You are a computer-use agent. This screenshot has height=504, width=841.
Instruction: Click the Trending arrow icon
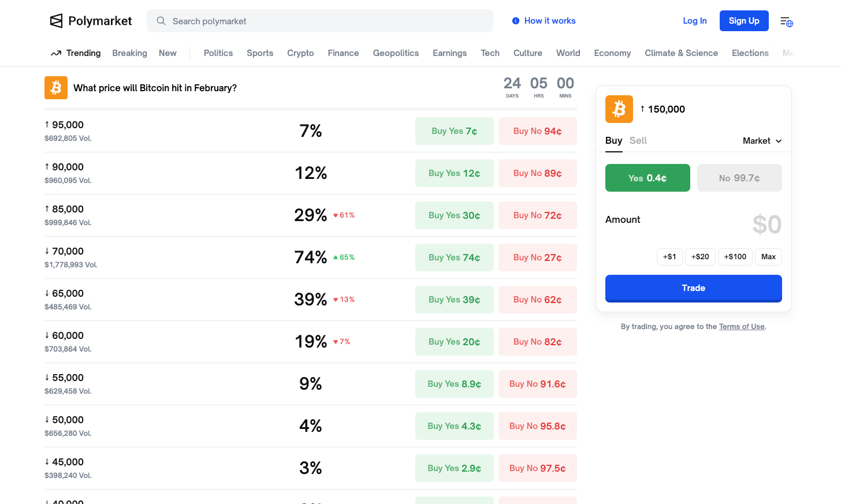[x=55, y=53]
